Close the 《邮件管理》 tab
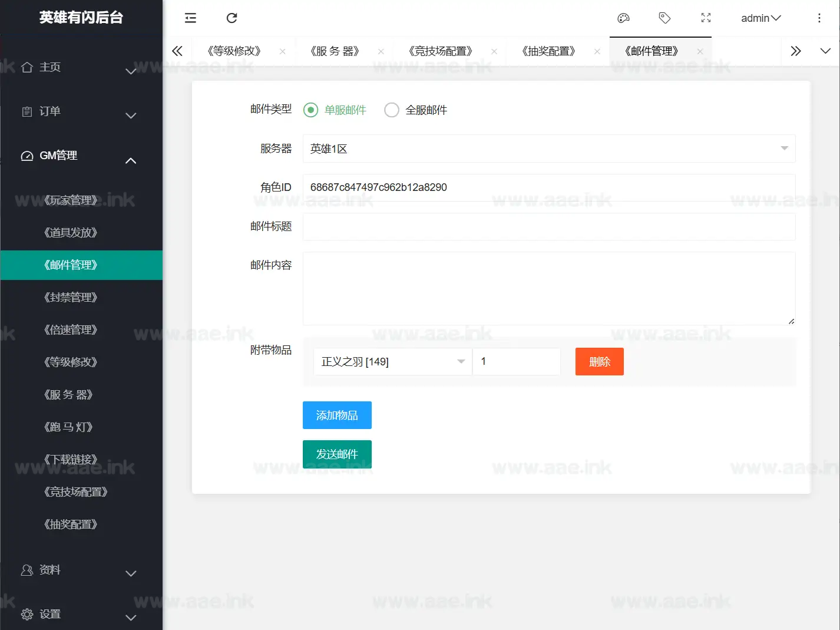Image resolution: width=840 pixels, height=630 pixels. pos(700,51)
